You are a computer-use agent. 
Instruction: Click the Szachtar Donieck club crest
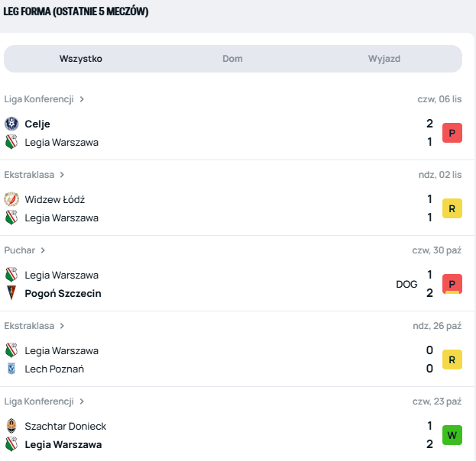click(11, 426)
